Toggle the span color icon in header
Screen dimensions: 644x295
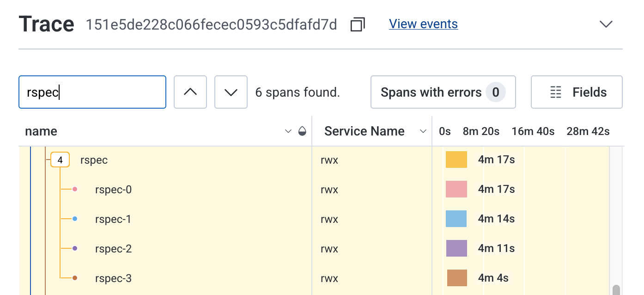click(302, 131)
